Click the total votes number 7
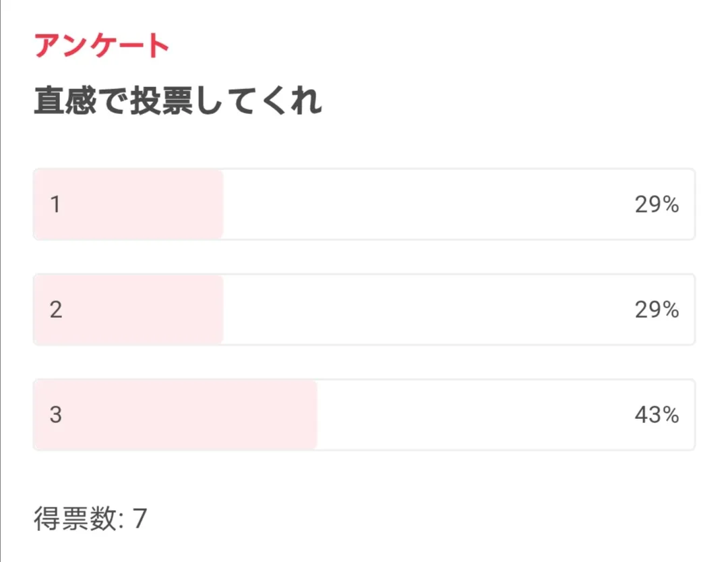The height and width of the screenshot is (562, 728). 140,519
